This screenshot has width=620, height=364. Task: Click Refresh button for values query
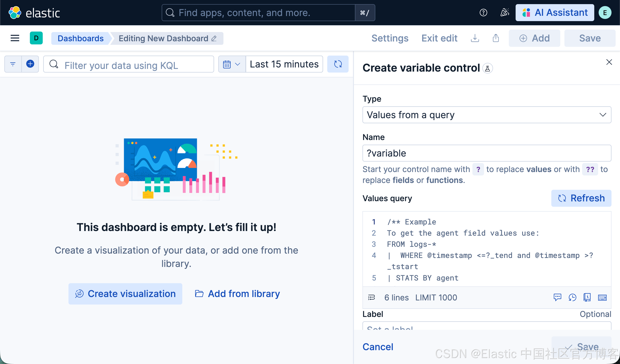coord(581,198)
